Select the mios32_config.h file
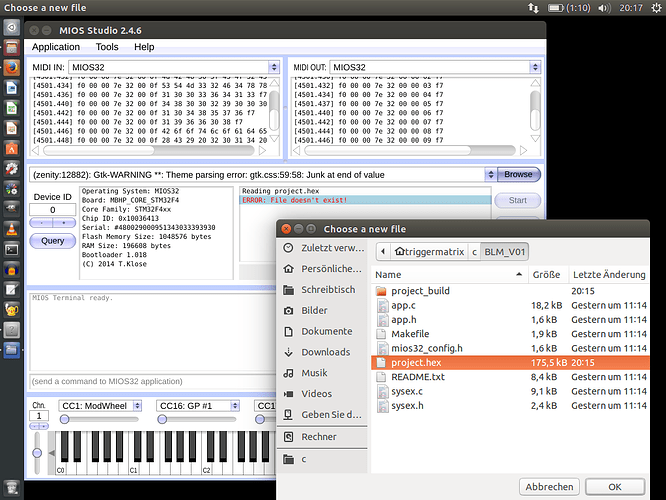The height and width of the screenshot is (500, 666). point(511,348)
